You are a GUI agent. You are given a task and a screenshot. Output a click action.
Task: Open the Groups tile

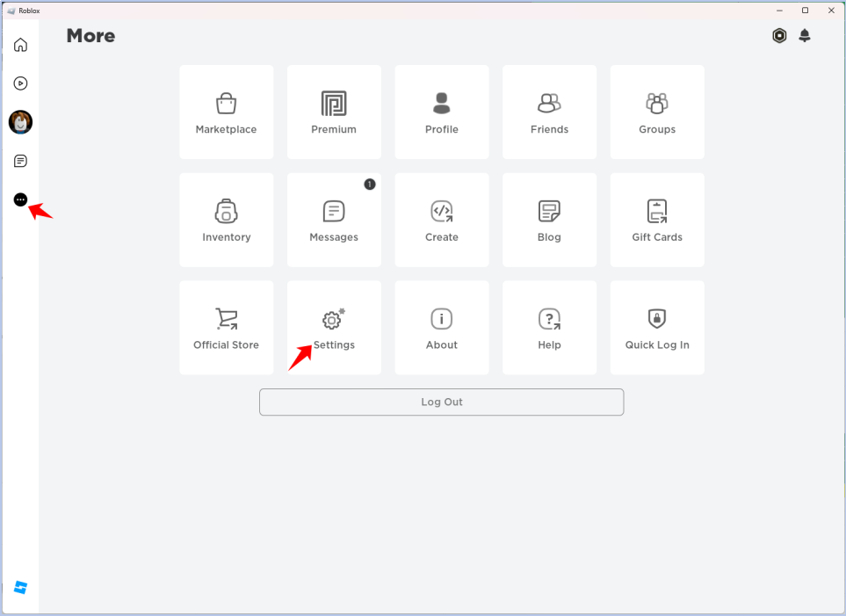[x=657, y=112]
